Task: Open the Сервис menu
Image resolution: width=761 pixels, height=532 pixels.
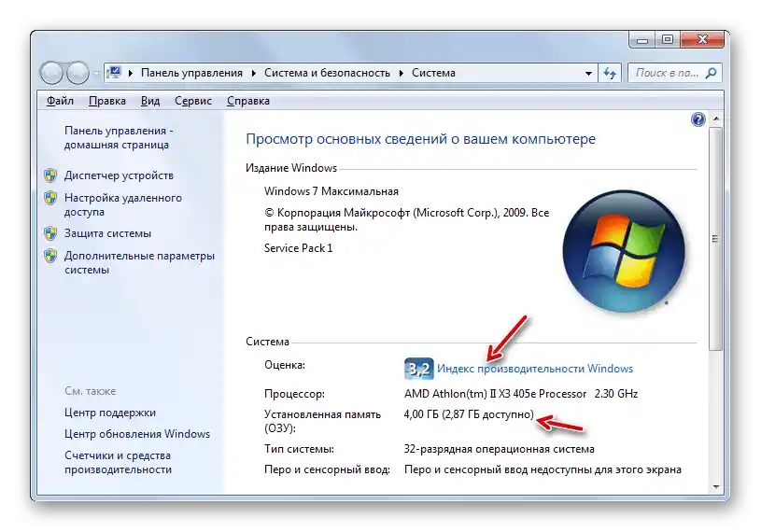Action: click(x=193, y=101)
